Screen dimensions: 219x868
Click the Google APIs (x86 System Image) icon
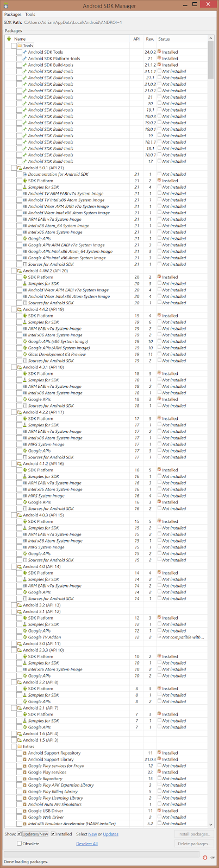point(24,341)
